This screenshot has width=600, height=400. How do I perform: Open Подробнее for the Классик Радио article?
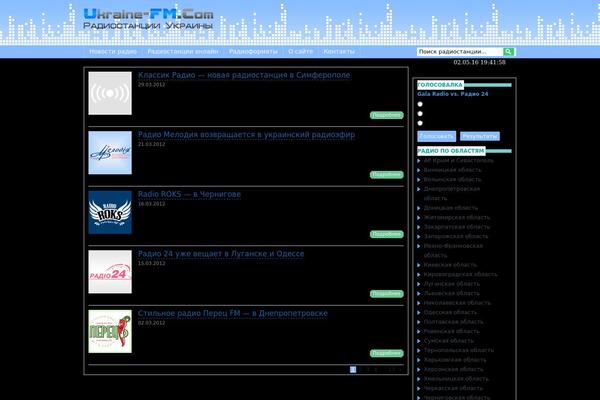[387, 115]
